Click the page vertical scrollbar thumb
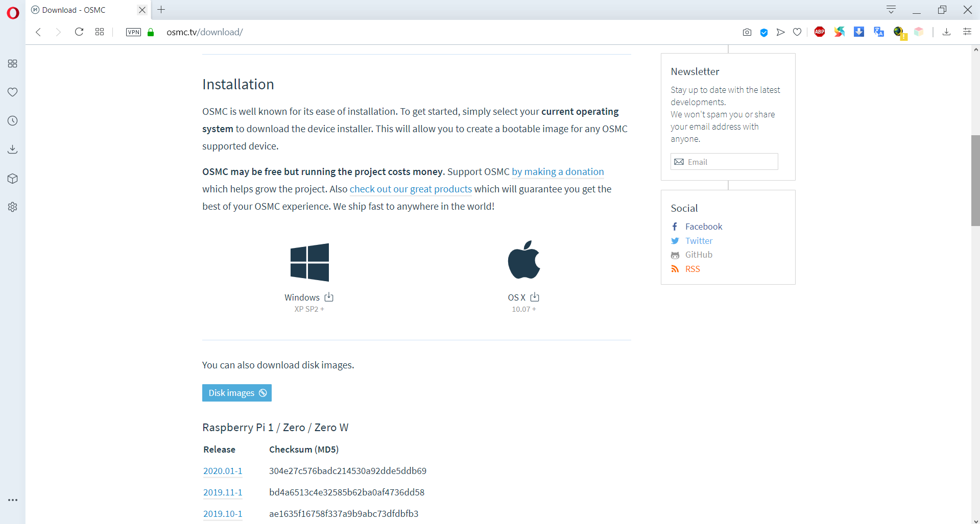 (975, 181)
